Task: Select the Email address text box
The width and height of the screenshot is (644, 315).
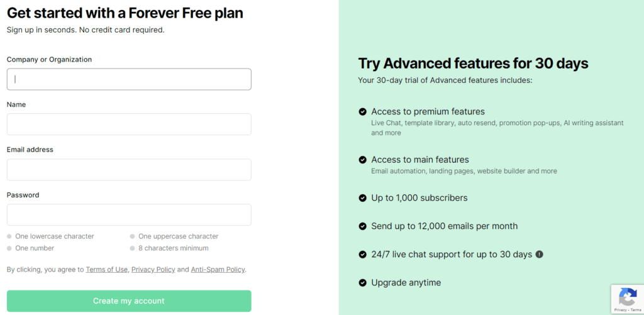Action: pyautogui.click(x=129, y=170)
